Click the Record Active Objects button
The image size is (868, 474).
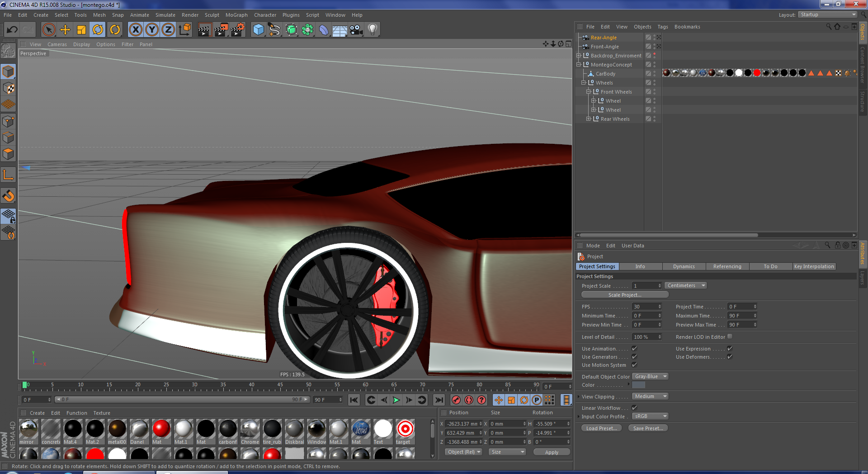[x=456, y=400]
